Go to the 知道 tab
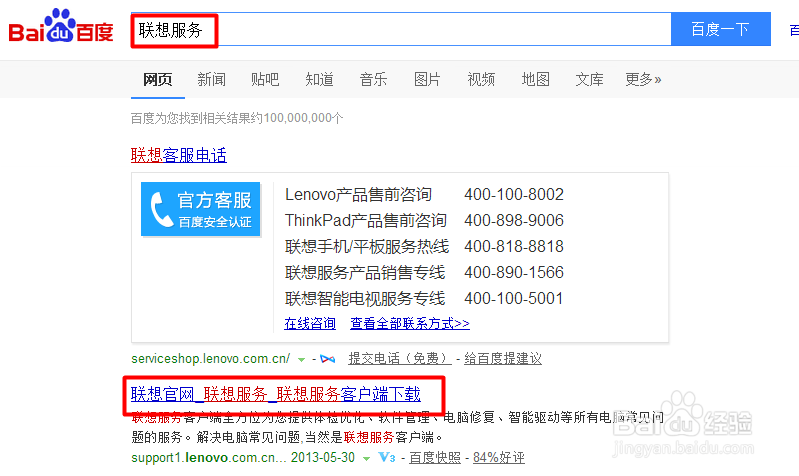 [319, 80]
